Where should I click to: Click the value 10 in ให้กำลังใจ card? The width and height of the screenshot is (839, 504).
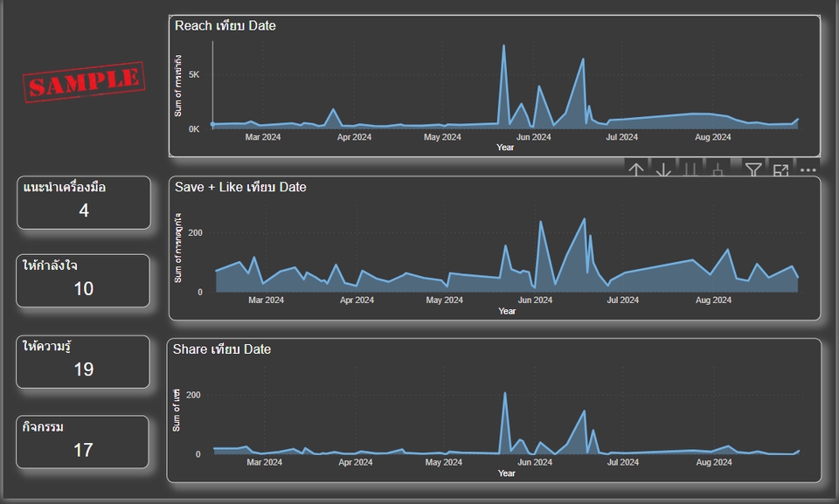click(x=84, y=289)
